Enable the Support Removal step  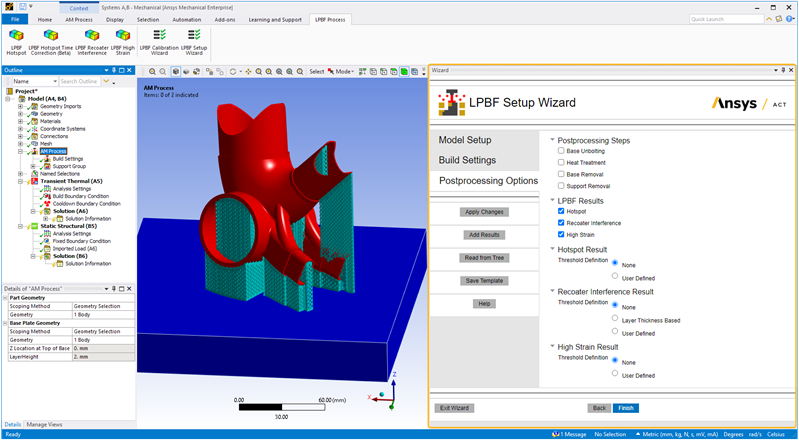coord(561,186)
